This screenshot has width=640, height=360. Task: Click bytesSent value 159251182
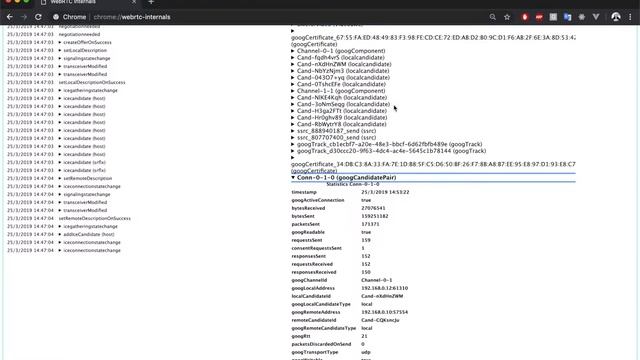pos(375,216)
